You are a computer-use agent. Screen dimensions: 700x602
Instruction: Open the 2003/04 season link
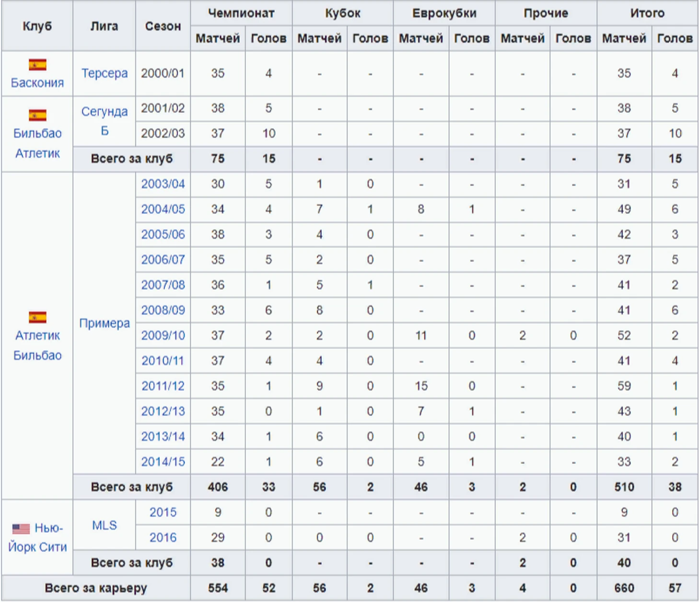coord(163,184)
